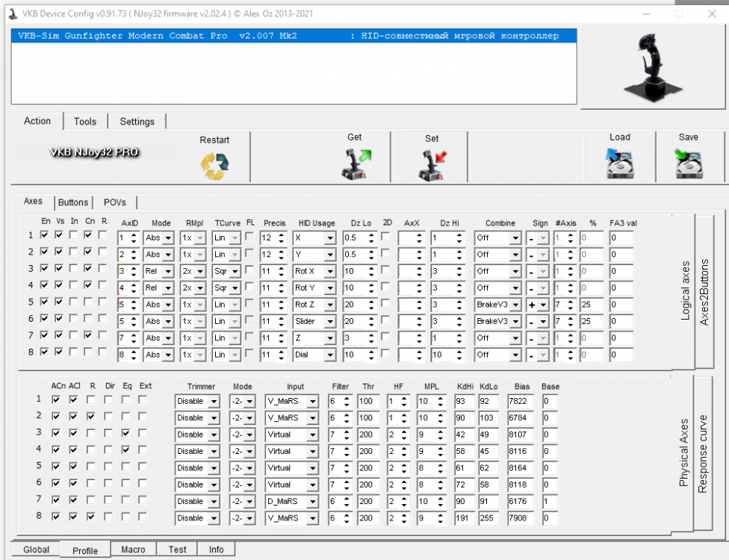The width and height of the screenshot is (729, 560).
Task: Switch to the Tools tab
Action: click(x=85, y=121)
